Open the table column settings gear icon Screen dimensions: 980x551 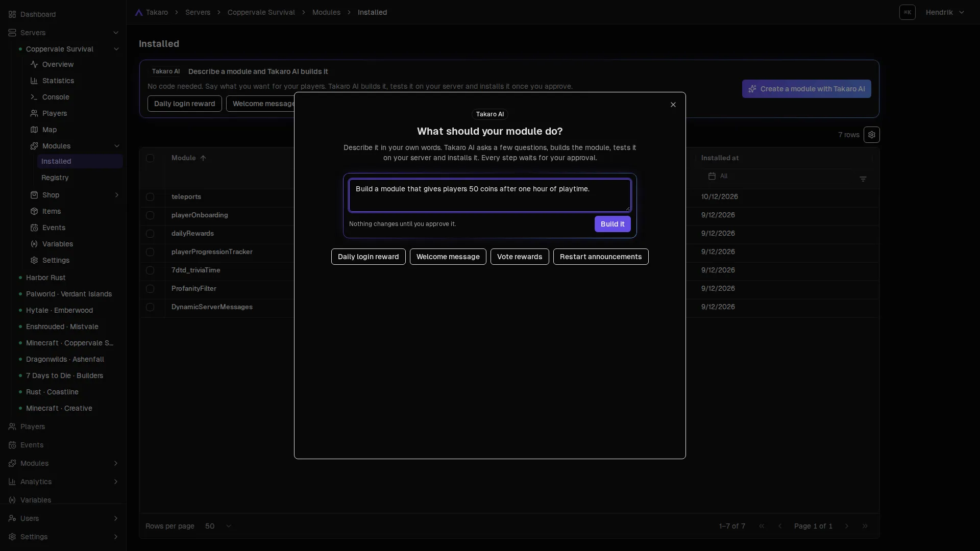[871, 135]
